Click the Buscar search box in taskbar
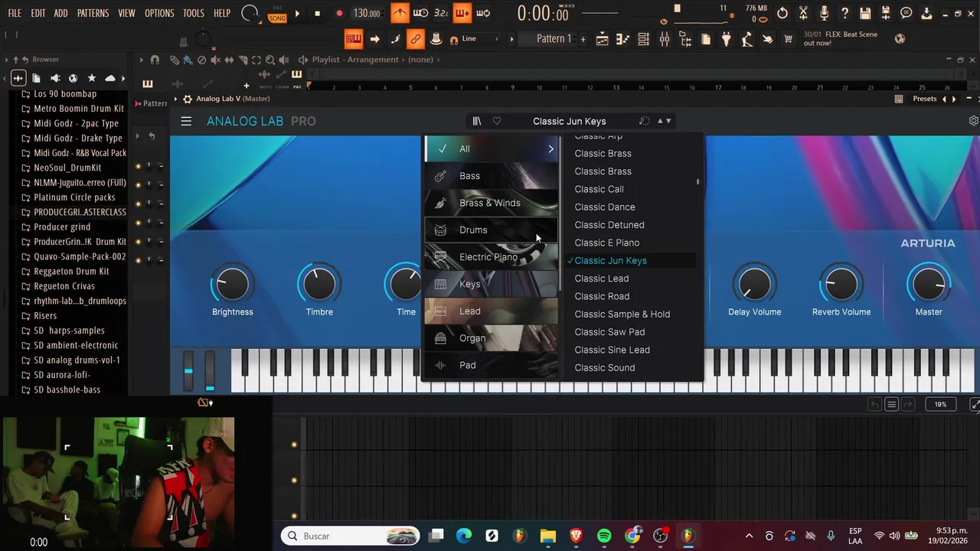 click(x=351, y=536)
